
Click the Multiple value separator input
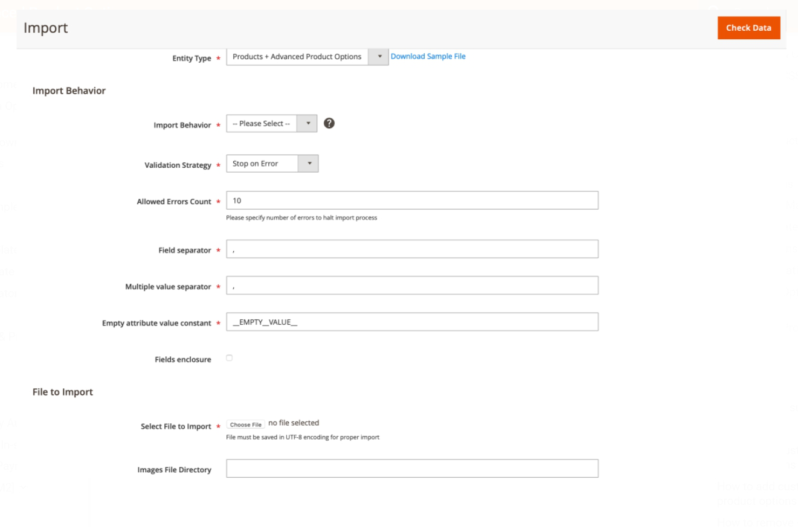pos(412,286)
